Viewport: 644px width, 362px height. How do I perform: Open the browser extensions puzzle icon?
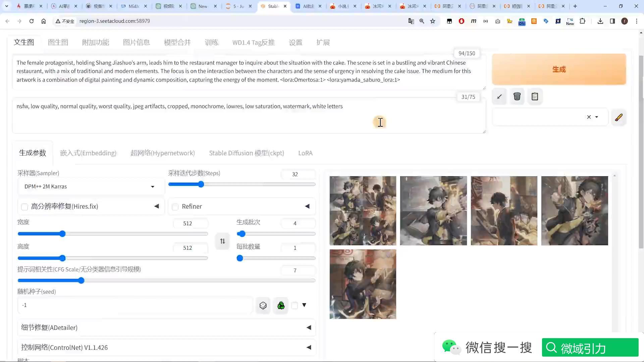(583, 21)
